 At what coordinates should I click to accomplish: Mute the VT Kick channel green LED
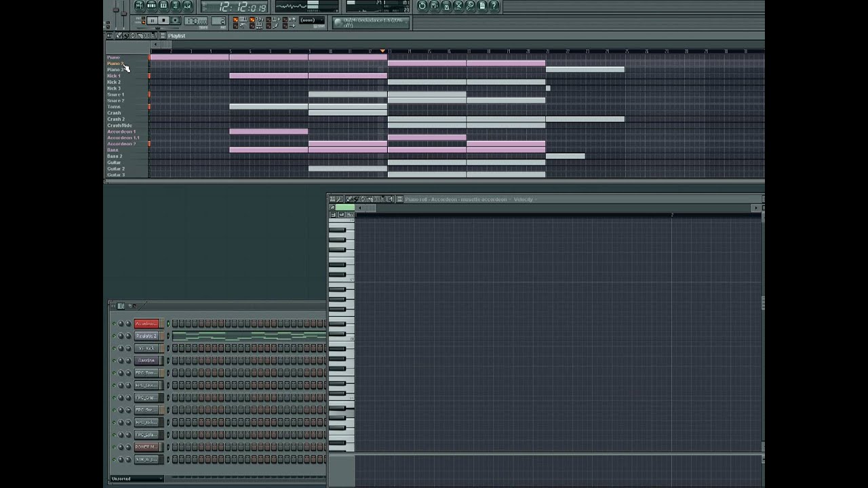pyautogui.click(x=114, y=348)
